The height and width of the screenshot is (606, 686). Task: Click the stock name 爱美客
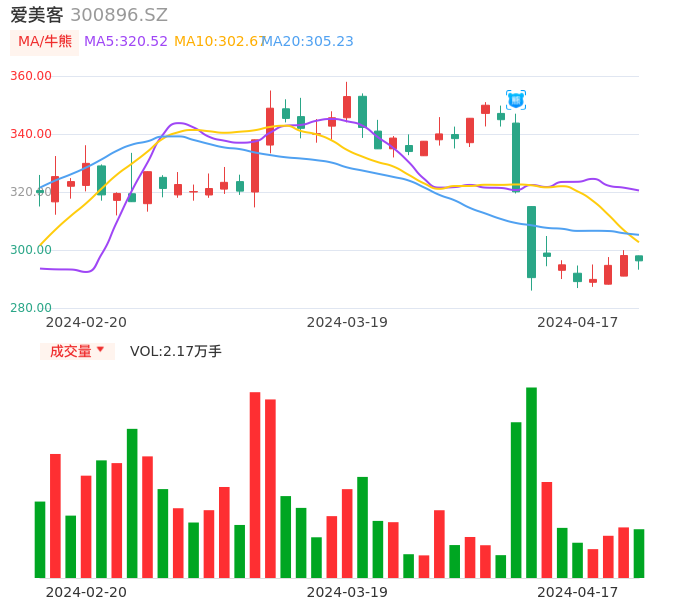click(37, 15)
